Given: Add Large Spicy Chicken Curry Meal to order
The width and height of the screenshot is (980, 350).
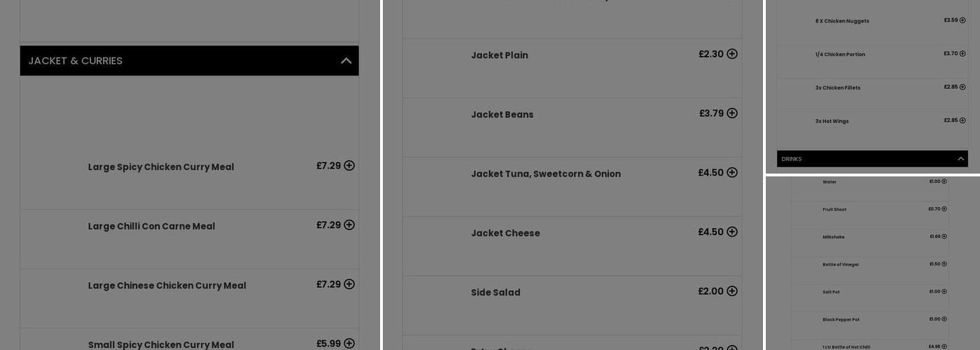Looking at the screenshot, I should [x=349, y=166].
